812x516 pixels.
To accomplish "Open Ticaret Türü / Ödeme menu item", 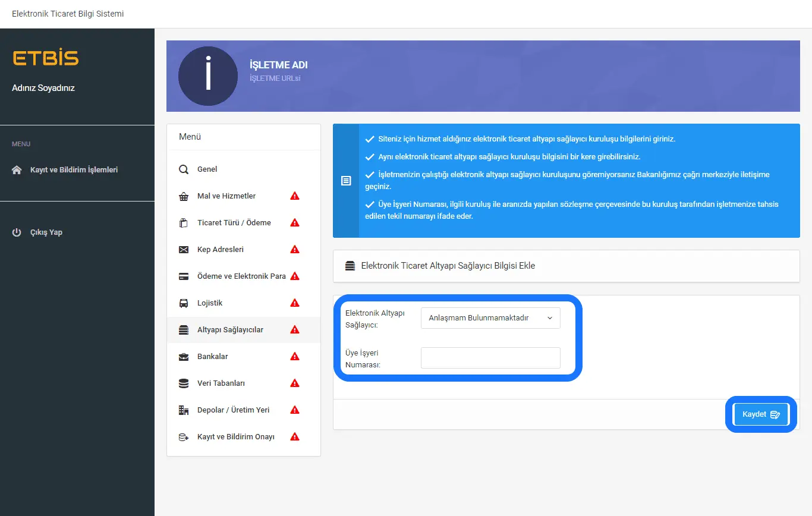I will [x=234, y=223].
